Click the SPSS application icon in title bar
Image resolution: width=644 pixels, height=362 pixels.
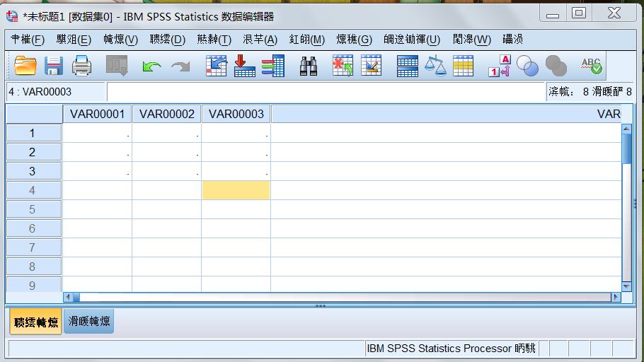click(x=12, y=16)
